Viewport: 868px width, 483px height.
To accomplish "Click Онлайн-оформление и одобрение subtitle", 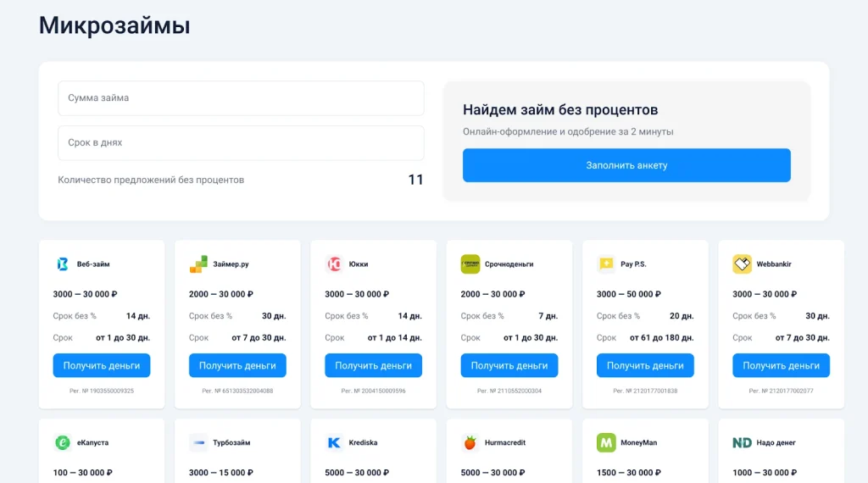I will point(568,131).
